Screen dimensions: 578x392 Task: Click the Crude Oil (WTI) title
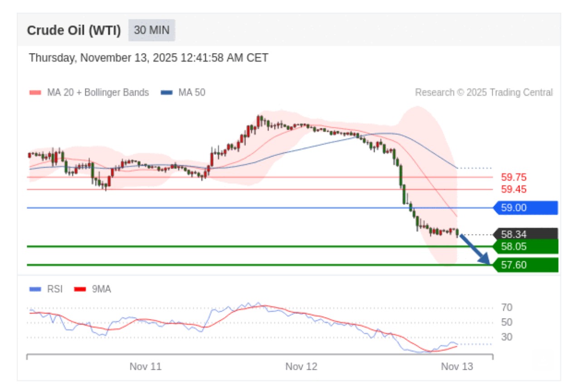pos(74,30)
